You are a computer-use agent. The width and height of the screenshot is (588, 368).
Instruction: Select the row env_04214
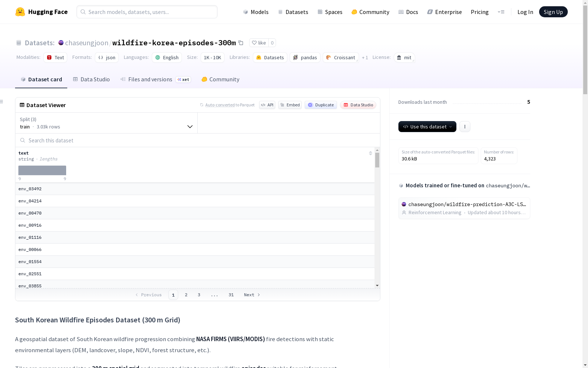pyautogui.click(x=195, y=201)
